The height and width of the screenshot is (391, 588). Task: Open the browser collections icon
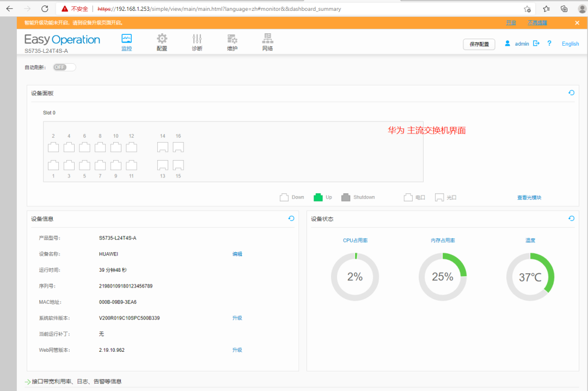point(564,9)
